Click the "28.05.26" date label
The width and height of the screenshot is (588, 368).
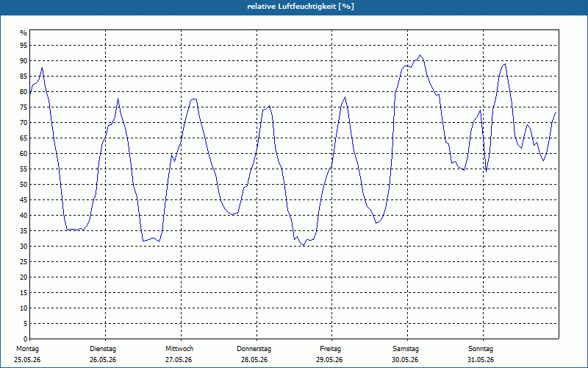(254, 360)
